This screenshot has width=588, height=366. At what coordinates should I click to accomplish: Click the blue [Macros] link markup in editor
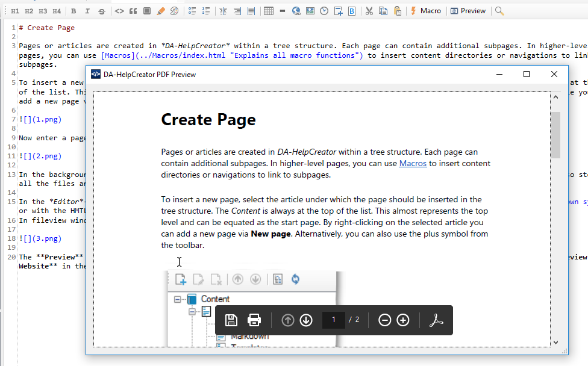click(232, 55)
